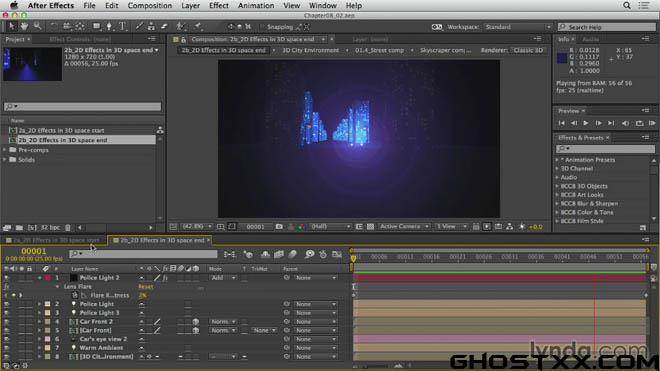Image resolution: width=660 pixels, height=371 pixels.
Task: Click the 3D City Environment breadcrumb
Action: (x=310, y=50)
